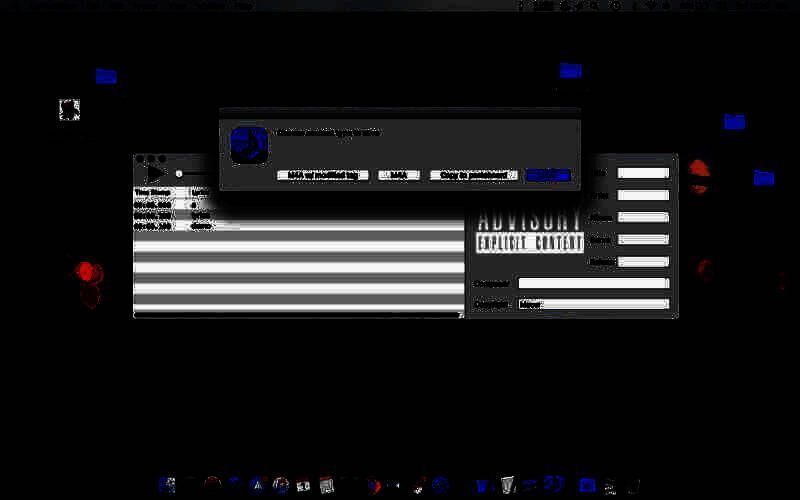Select the blue folder at the desktop's upper left

(106, 76)
